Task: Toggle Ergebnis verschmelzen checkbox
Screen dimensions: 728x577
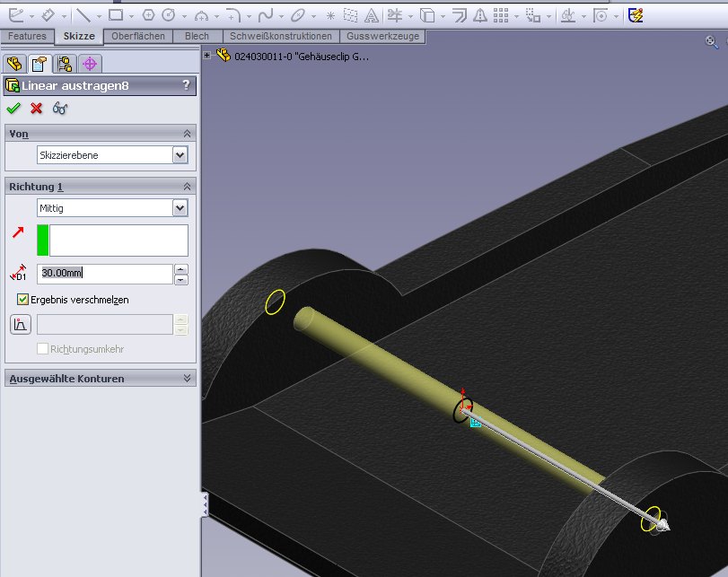Action: click(x=22, y=300)
